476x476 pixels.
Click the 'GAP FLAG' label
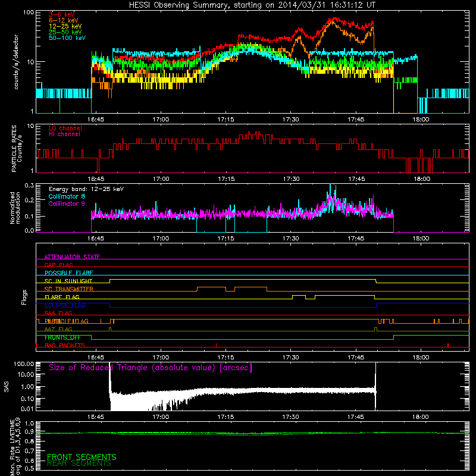58,265
